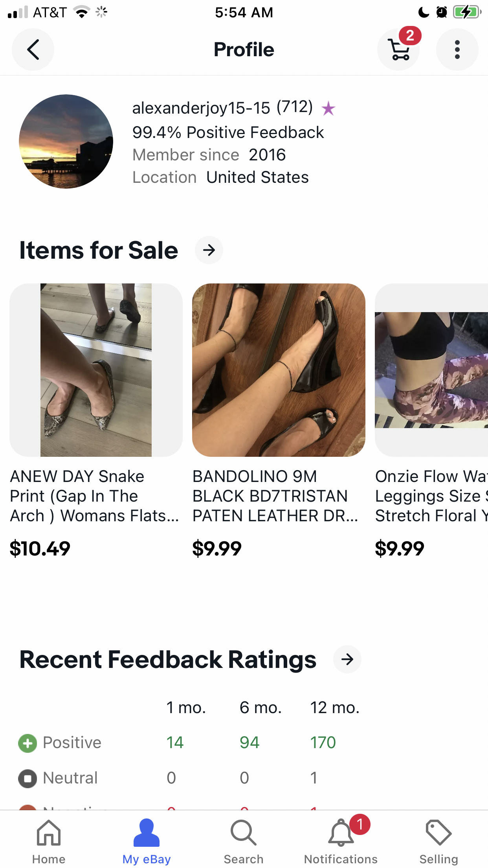This screenshot has width=488, height=868.
Task: Tap the 12 mo. positive count 170
Action: point(323,743)
